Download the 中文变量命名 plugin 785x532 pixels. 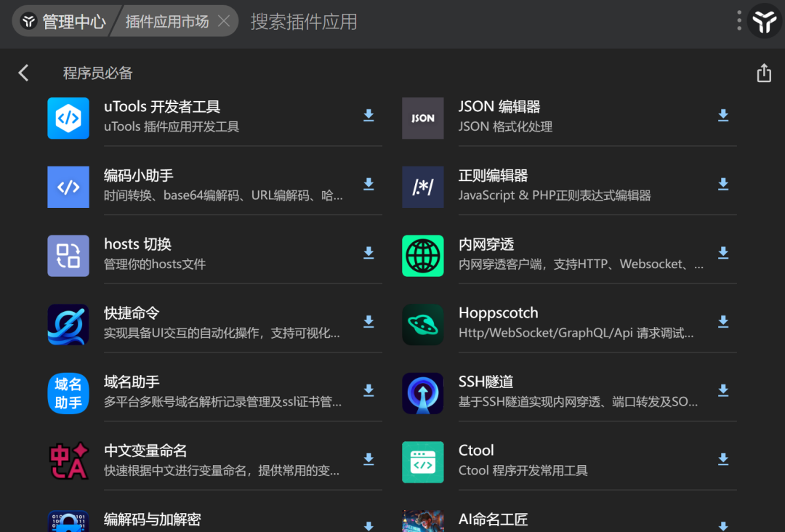[369, 459]
